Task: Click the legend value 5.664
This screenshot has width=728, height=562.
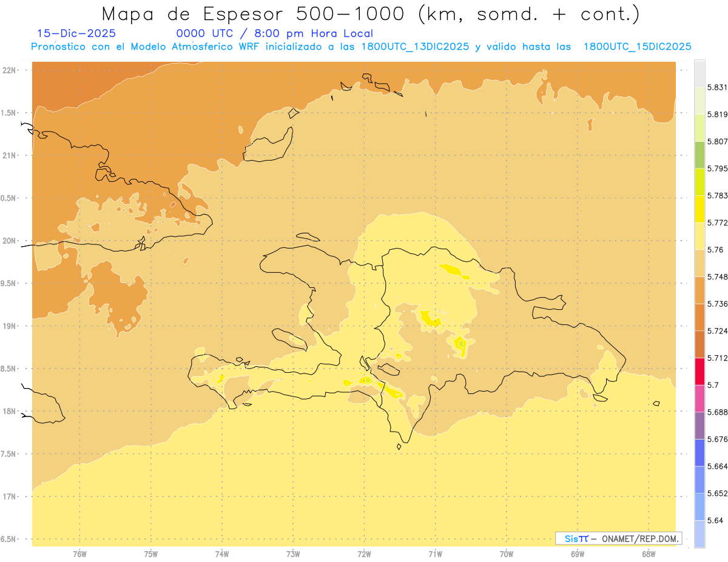Action: pyautogui.click(x=717, y=466)
